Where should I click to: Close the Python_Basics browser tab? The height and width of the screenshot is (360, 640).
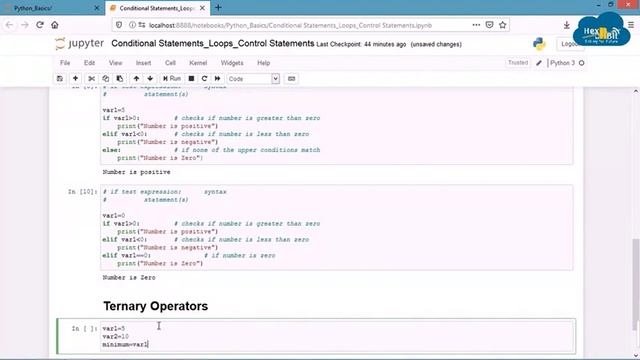(x=96, y=8)
